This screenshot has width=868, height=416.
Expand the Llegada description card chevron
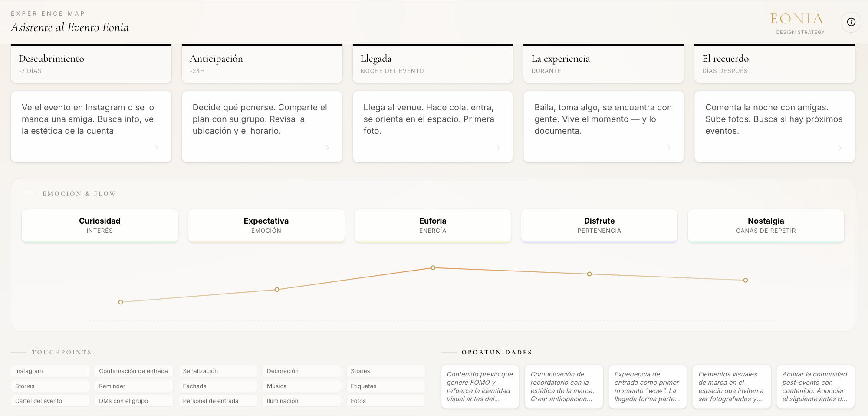pos(498,148)
